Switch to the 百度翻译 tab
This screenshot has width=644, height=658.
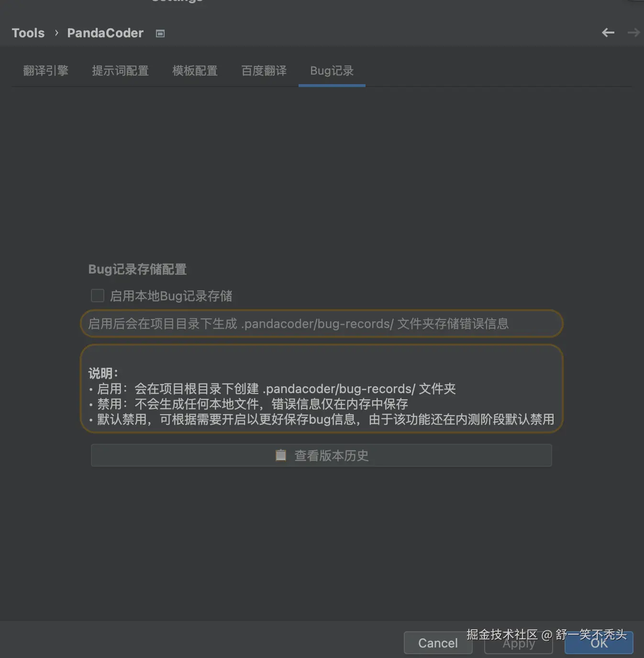[x=264, y=71]
